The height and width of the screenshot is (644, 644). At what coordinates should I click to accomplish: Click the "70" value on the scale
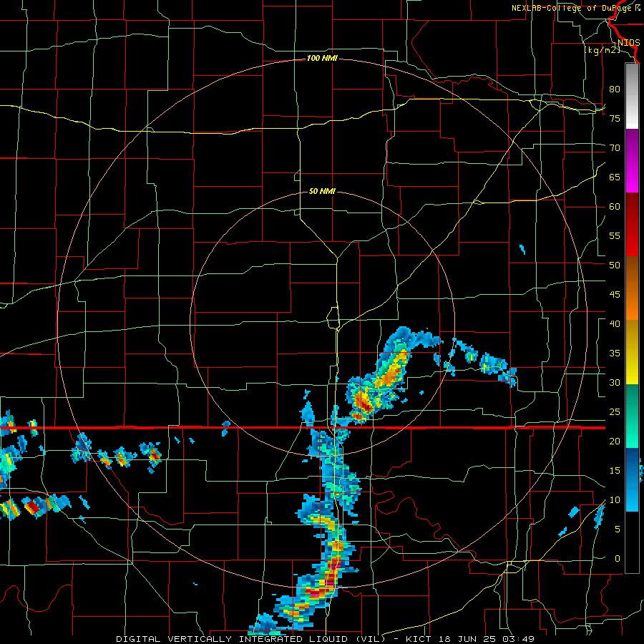point(615,148)
